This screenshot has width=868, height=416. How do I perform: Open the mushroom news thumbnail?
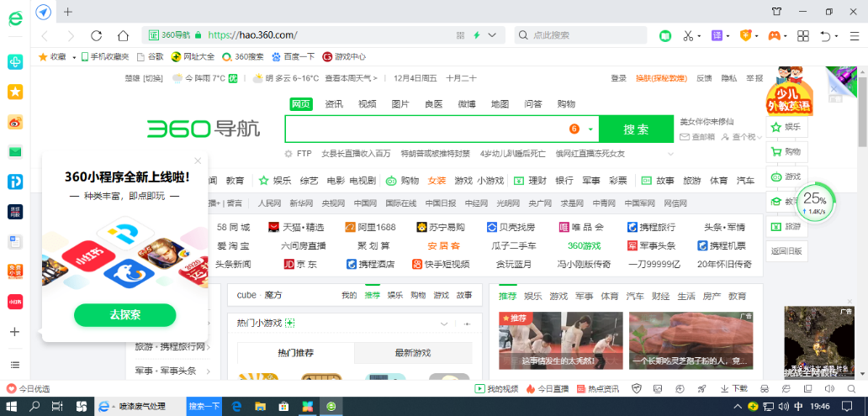pos(691,340)
